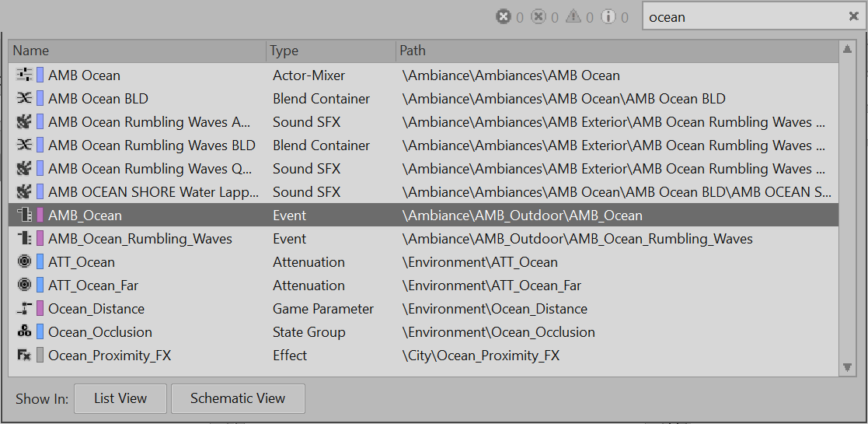The height and width of the screenshot is (424, 868).
Task: Toggle the warnings filter triangle icon
Action: coord(573,16)
